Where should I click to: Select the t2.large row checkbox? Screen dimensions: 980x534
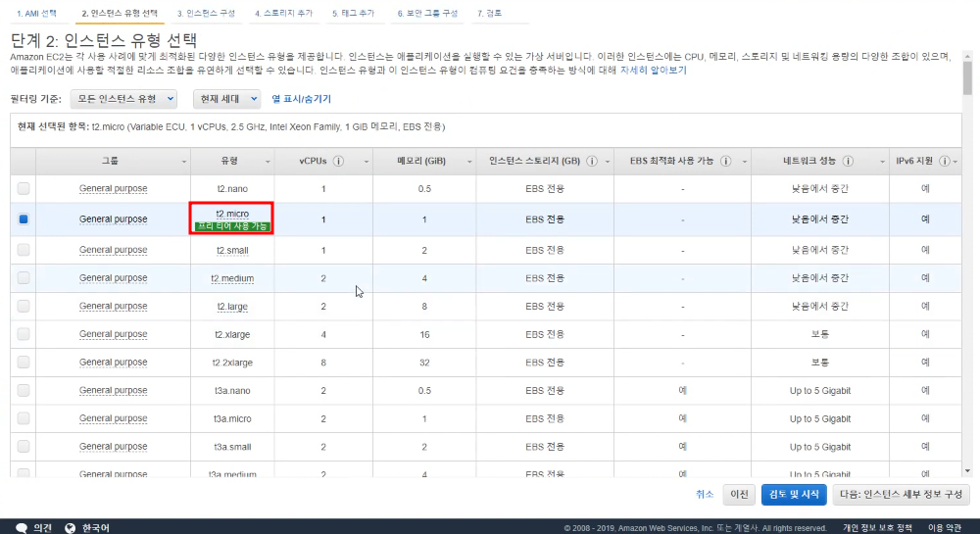tap(24, 306)
